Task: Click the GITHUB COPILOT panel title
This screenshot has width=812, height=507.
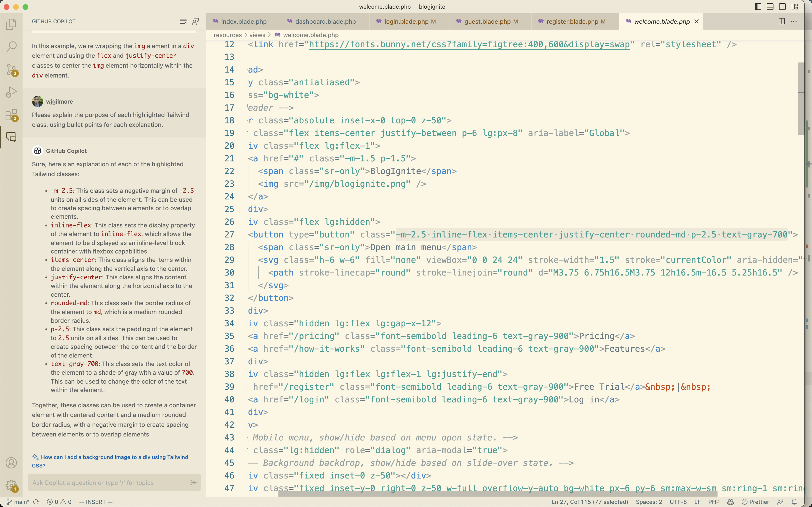Action: [54, 22]
